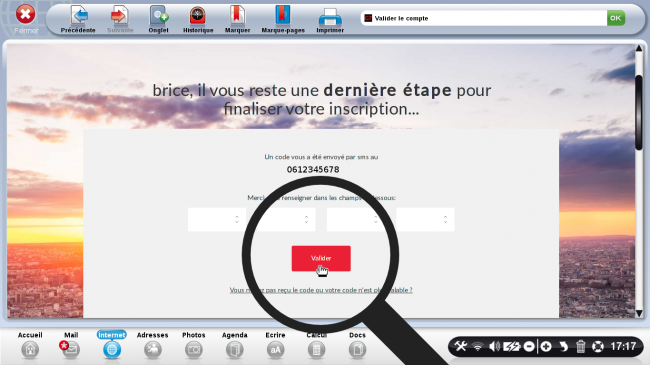Viewport: 650px width, 365px height.
Task: Open a new Onglet tab
Action: [158, 19]
